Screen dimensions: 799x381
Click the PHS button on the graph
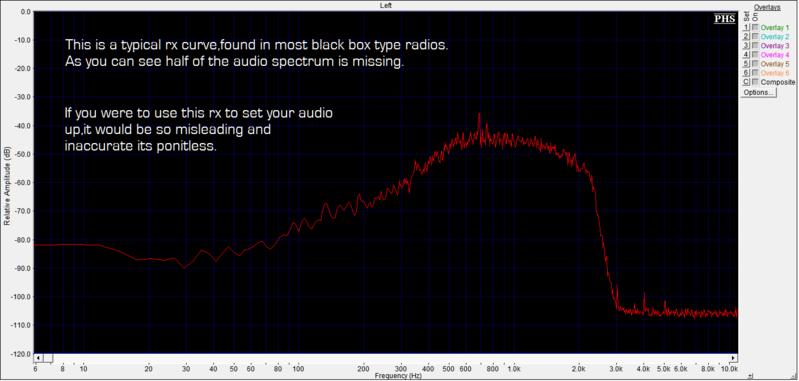(x=725, y=18)
